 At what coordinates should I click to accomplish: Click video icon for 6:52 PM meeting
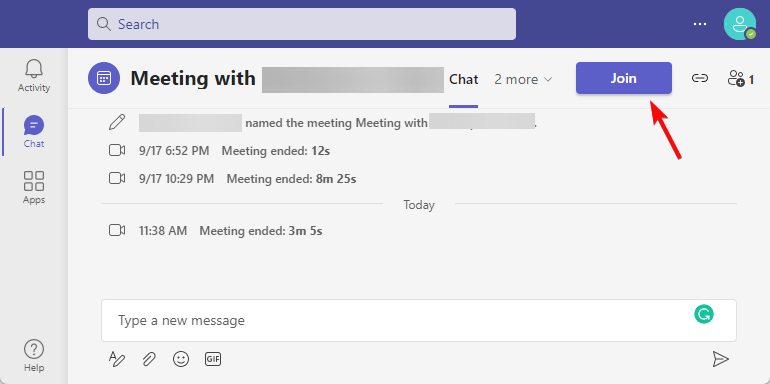[x=117, y=151]
